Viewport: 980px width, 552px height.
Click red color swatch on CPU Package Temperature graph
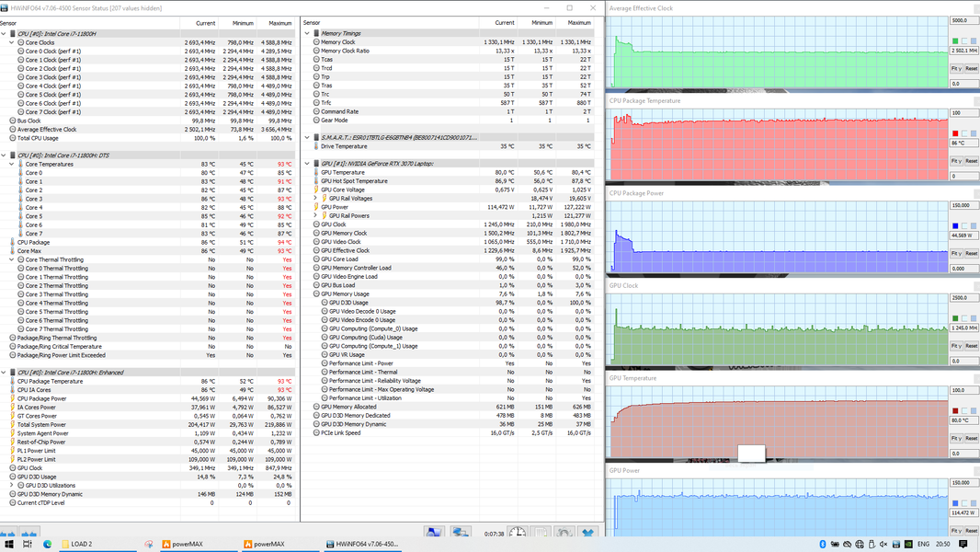coord(955,133)
